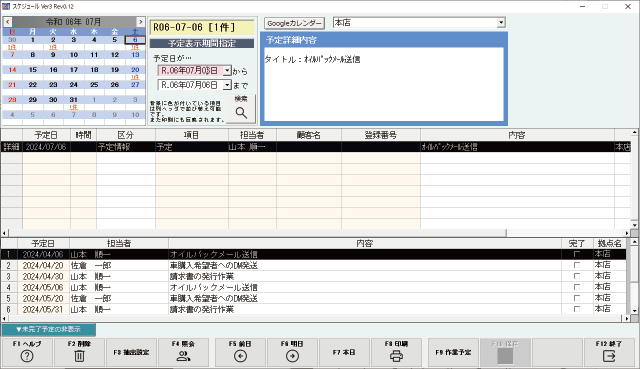The width and height of the screenshot is (640, 369).
Task: Sort by the upper table 予定日 column header
Action: (46, 135)
